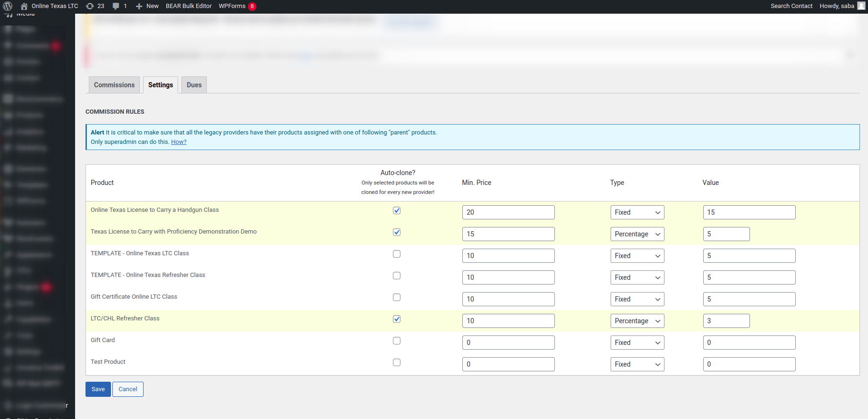868x419 pixels.
Task: Click the 'Texas License to Carry with Proficiency Demonstration Demo' name
Action: click(x=174, y=232)
